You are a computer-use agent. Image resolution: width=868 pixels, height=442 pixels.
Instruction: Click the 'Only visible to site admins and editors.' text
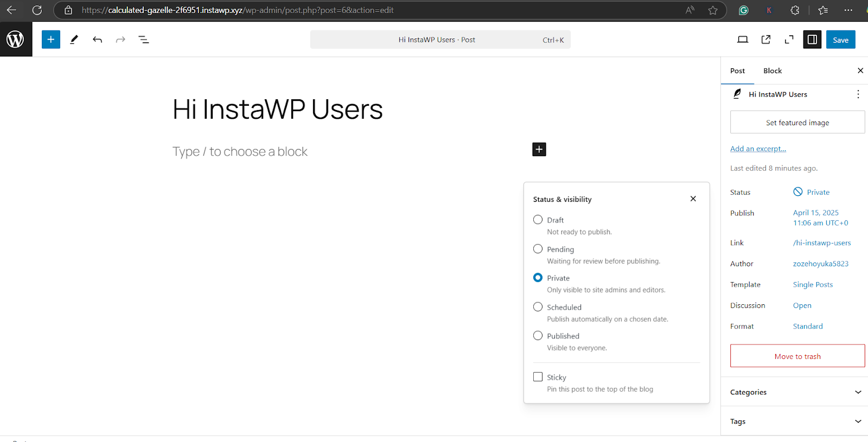click(606, 290)
